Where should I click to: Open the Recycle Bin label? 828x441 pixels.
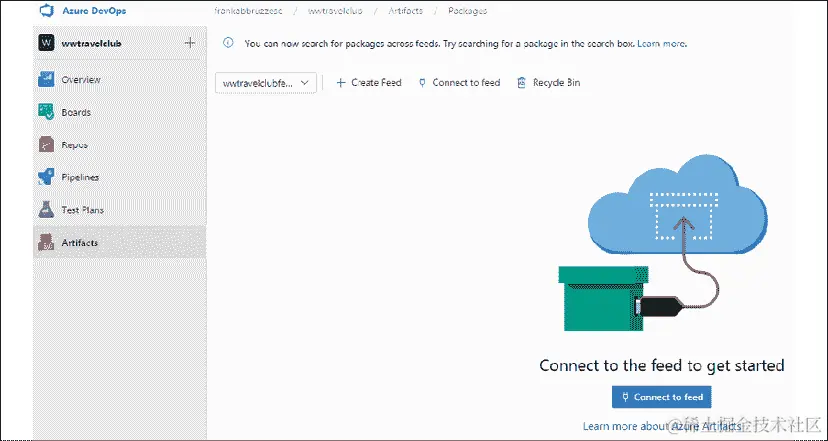(557, 82)
